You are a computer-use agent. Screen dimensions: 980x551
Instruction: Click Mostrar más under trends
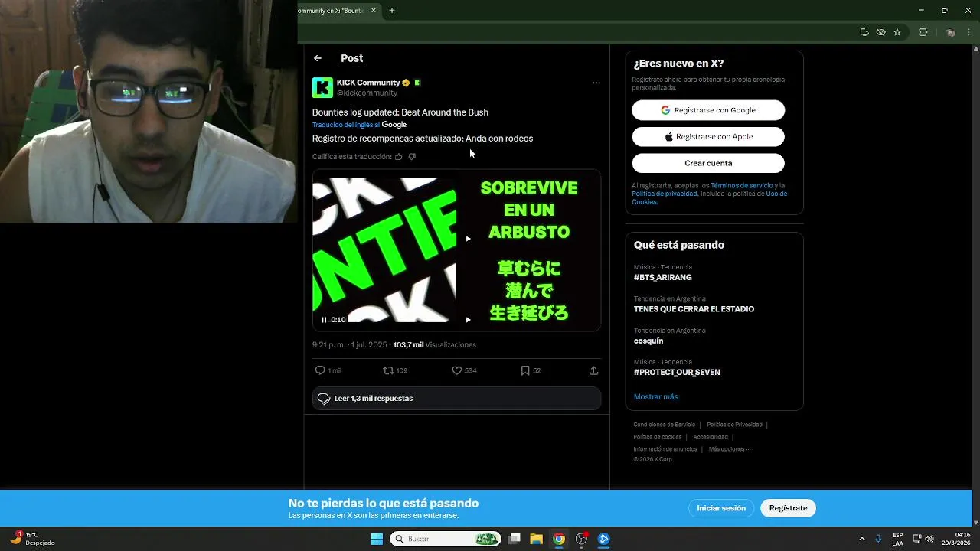[655, 397]
